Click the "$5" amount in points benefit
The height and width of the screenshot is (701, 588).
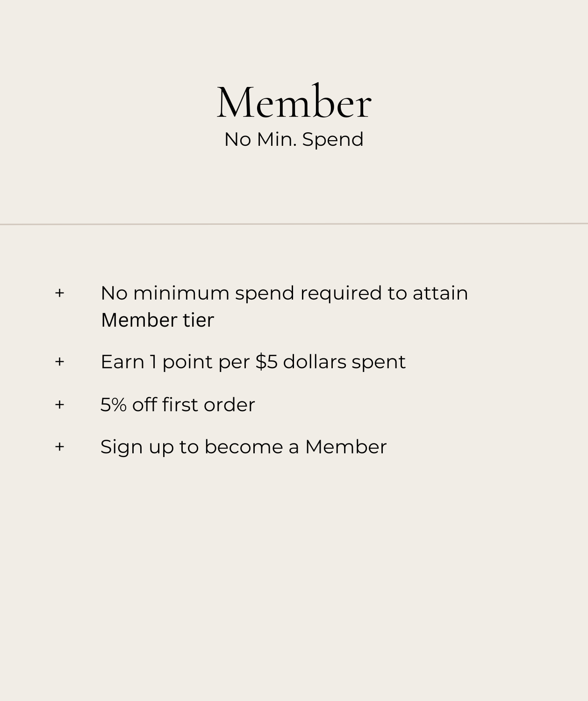(x=266, y=362)
